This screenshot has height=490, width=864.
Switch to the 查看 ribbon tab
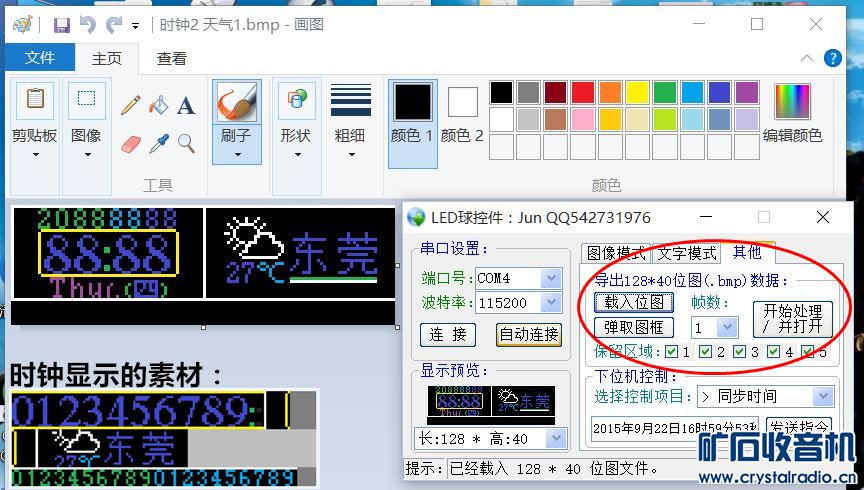click(x=171, y=58)
